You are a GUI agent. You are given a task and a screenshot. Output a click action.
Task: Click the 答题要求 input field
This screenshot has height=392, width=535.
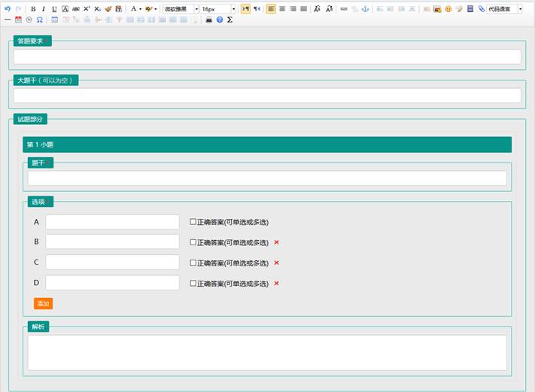pyautogui.click(x=267, y=56)
